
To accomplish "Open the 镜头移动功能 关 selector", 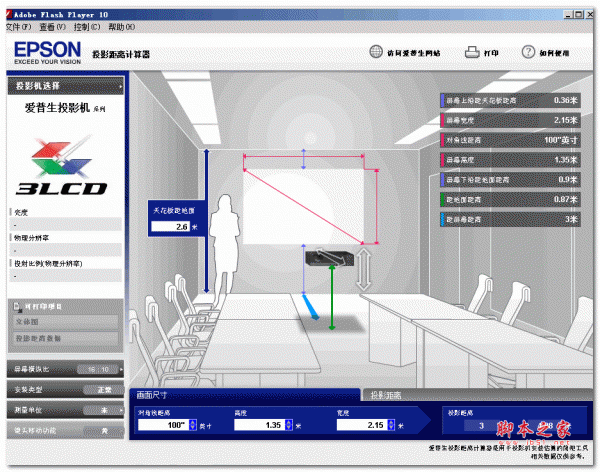I will click(65, 430).
